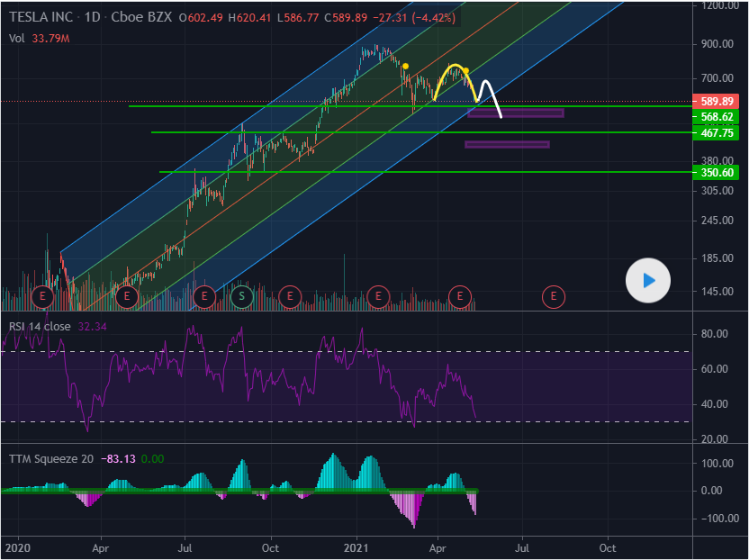The image size is (749, 560).
Task: Select the 467.75 horizontal line label
Action: [718, 132]
